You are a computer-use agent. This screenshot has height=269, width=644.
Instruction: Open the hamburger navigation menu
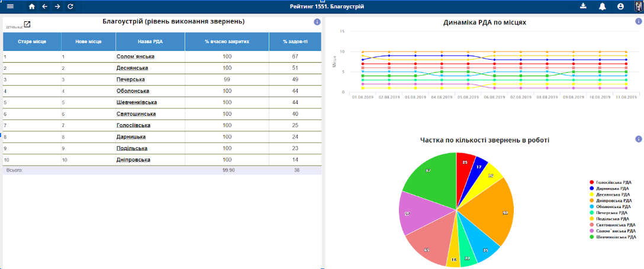click(x=10, y=7)
